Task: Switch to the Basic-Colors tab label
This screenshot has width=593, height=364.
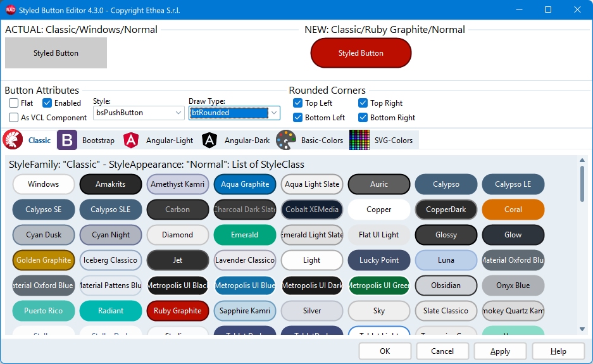Action: [x=322, y=141]
